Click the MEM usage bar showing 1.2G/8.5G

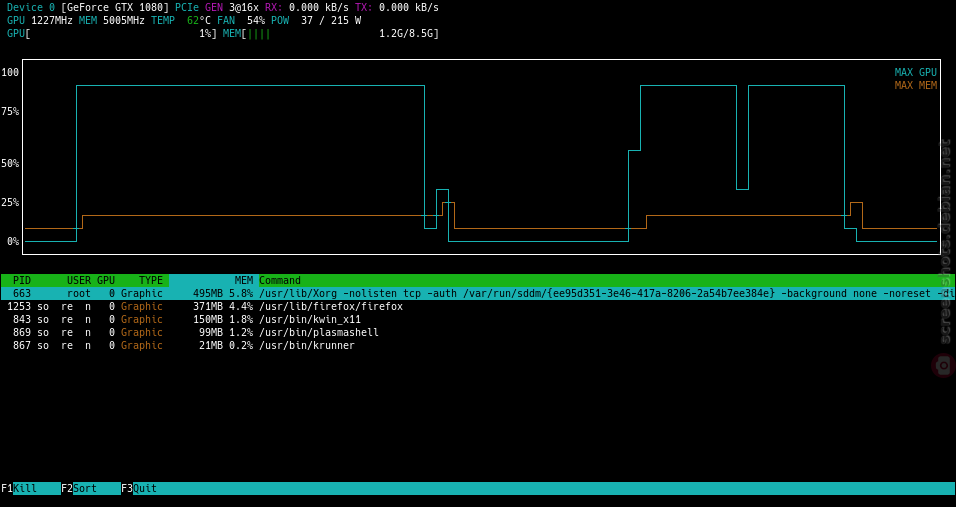pyautogui.click(x=330, y=34)
